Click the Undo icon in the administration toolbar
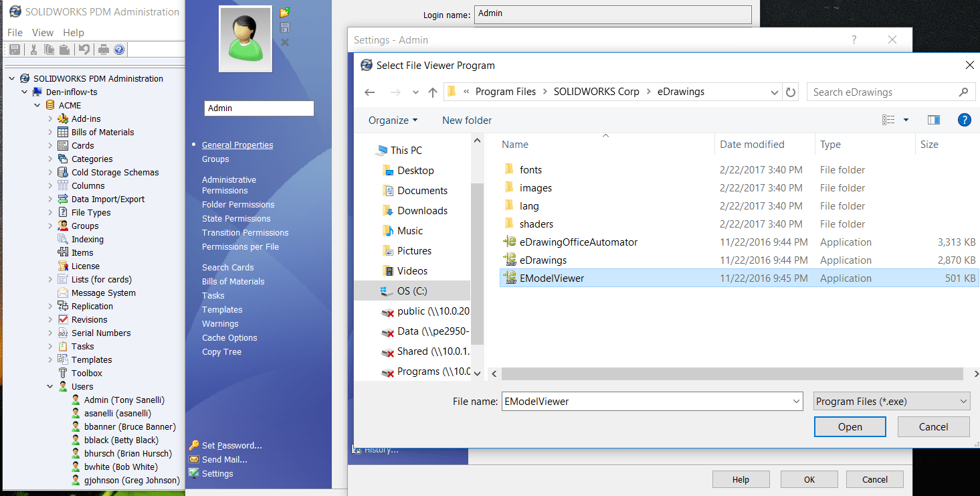This screenshot has height=496, width=980. click(x=84, y=50)
